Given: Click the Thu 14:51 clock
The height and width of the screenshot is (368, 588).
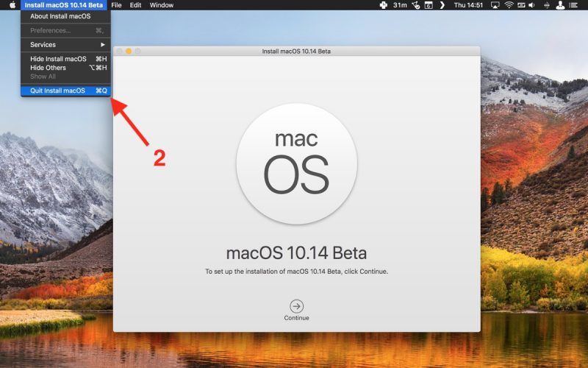Looking at the screenshot, I should coord(468,5).
